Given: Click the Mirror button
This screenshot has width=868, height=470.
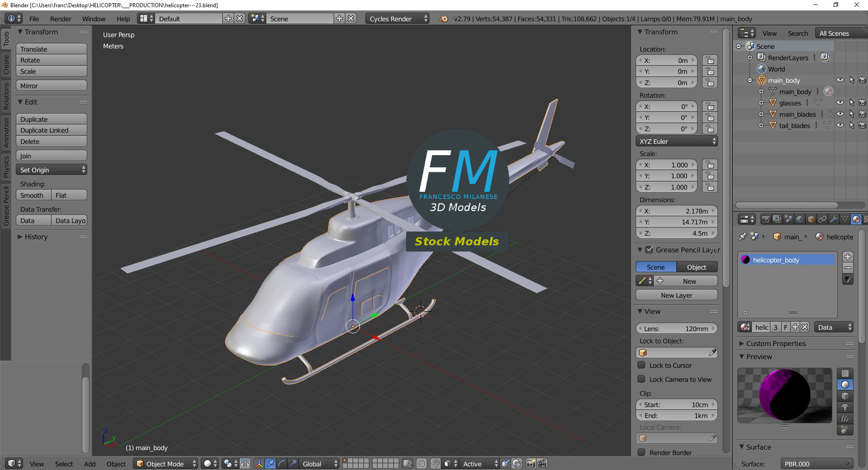Looking at the screenshot, I should 52,85.
